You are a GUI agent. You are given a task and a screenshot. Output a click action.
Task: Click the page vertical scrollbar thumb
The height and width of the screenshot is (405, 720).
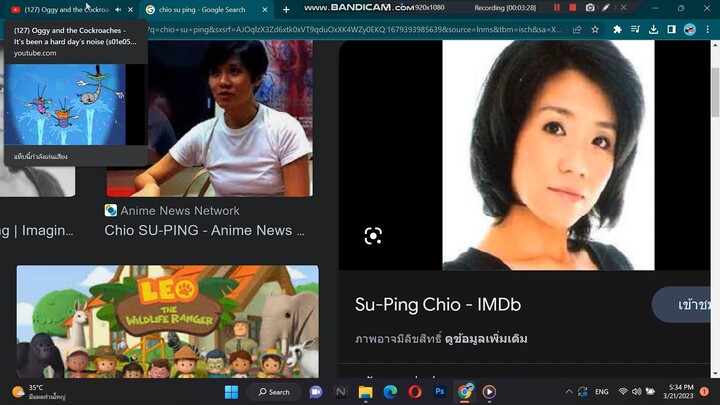click(715, 92)
